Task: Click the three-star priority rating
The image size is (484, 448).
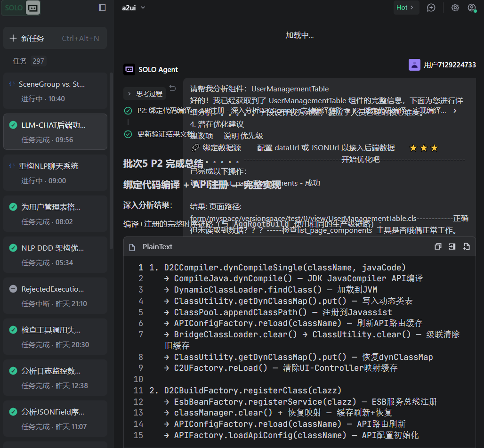Action: (424, 148)
